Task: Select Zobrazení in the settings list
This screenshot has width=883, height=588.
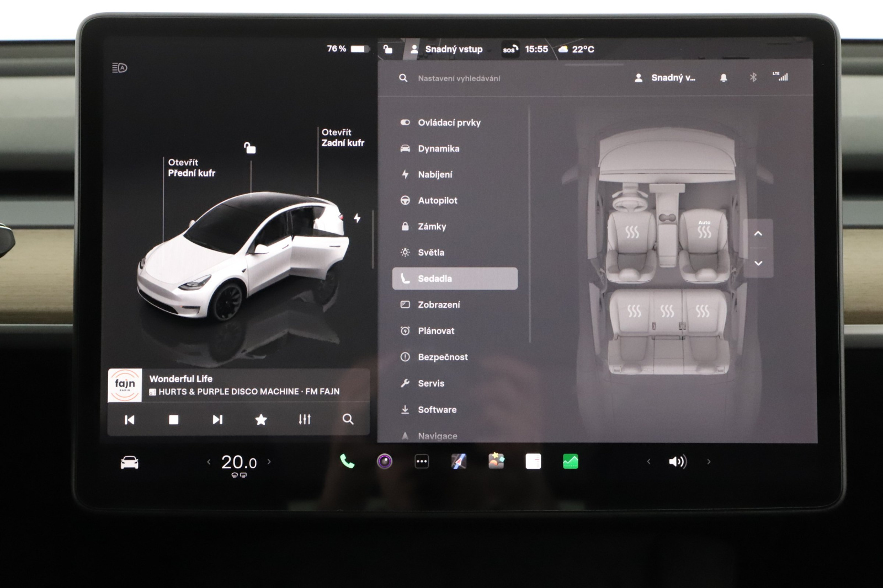Action: click(438, 304)
